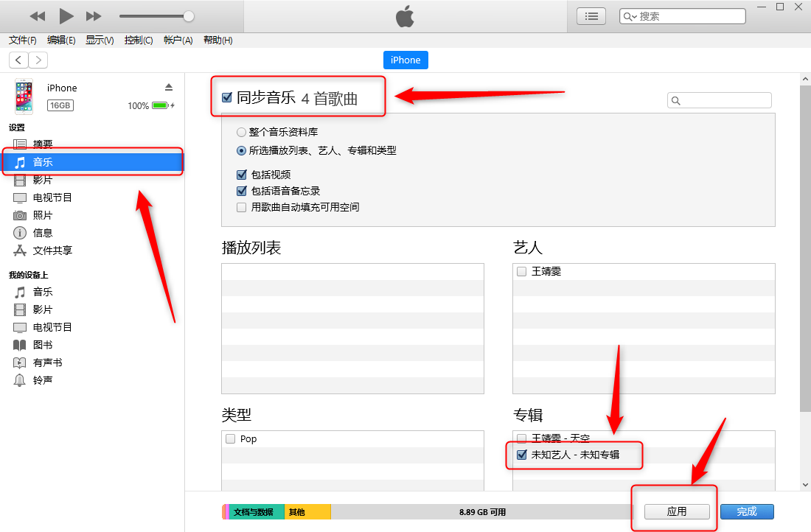
Task: Click the blue iPhone device button
Action: [405, 60]
